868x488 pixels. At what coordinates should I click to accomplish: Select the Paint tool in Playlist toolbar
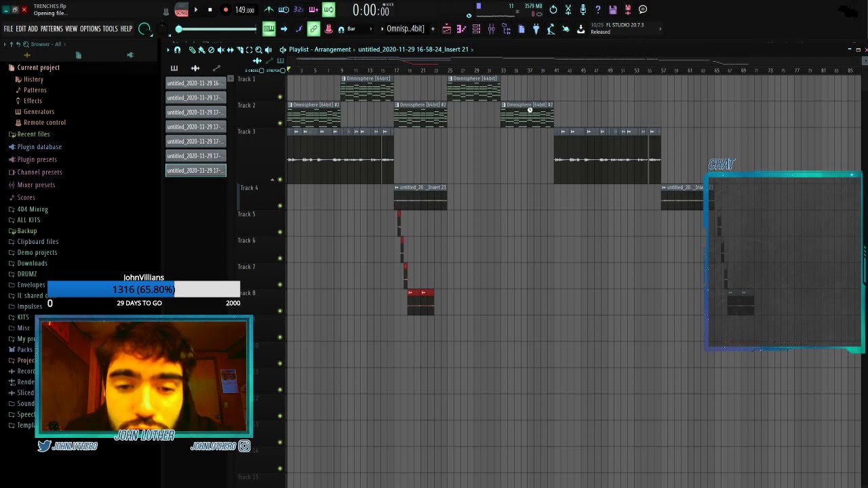pyautogui.click(x=201, y=49)
